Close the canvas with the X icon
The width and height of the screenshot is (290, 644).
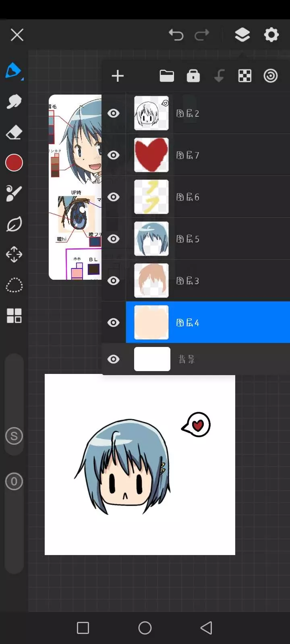tap(17, 35)
